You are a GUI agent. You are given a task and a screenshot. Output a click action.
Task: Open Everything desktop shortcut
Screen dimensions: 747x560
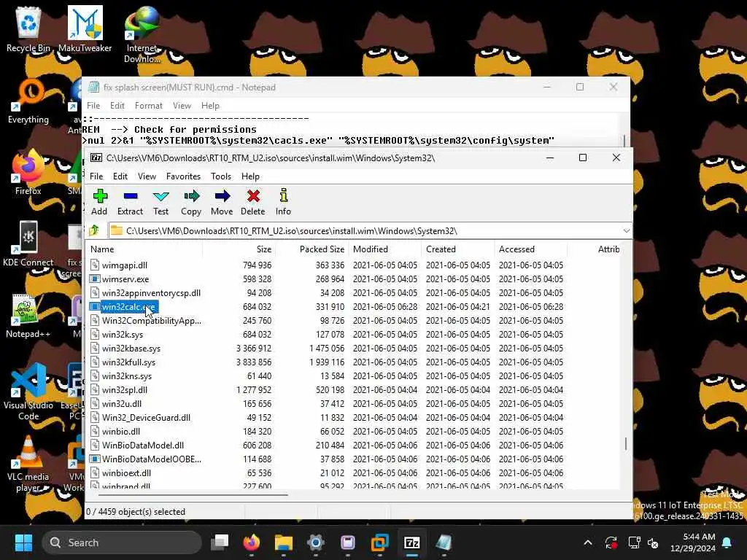[28, 101]
